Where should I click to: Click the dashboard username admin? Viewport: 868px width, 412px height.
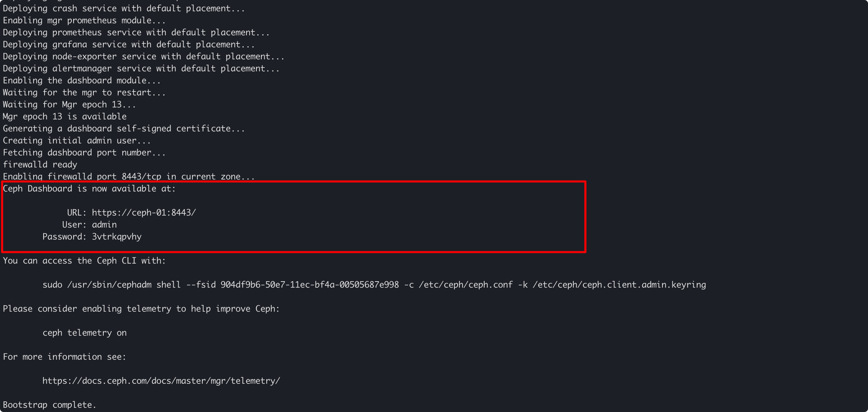tap(104, 225)
